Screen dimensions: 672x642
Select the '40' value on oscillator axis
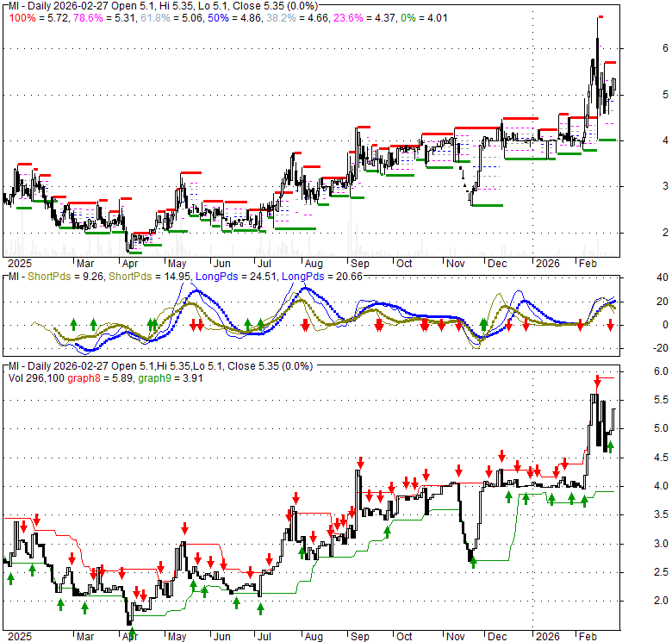pyautogui.click(x=663, y=277)
